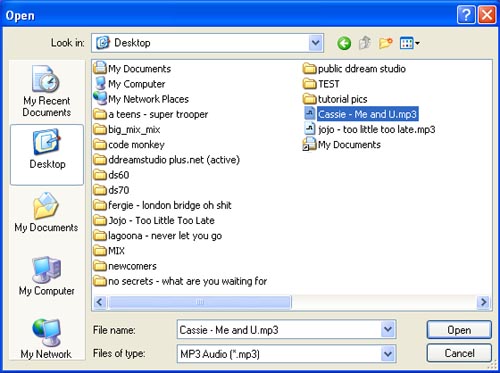
Task: Select the newcomers folder
Action: click(125, 266)
